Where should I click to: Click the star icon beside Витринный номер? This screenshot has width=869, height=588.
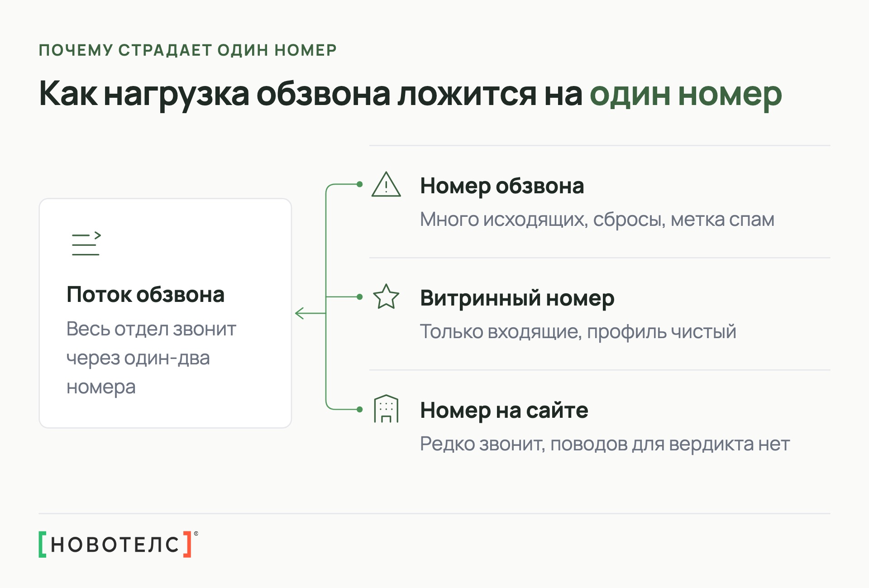coord(386,296)
